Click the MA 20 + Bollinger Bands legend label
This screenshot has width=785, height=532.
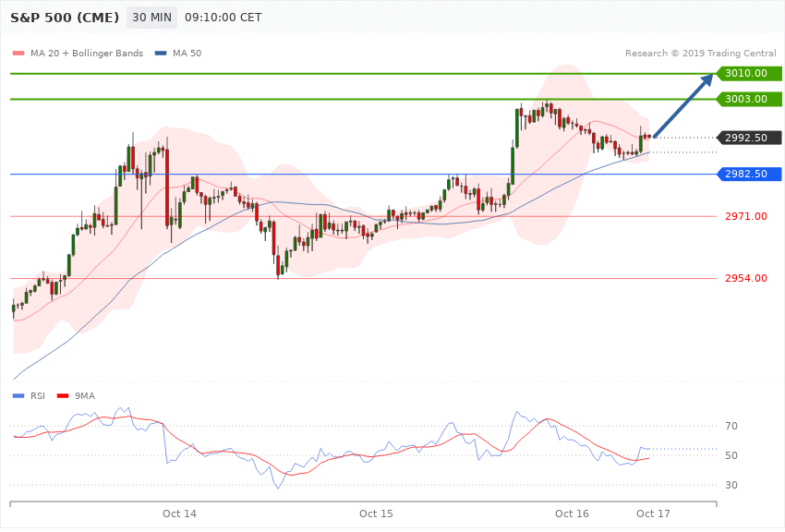pyautogui.click(x=87, y=53)
